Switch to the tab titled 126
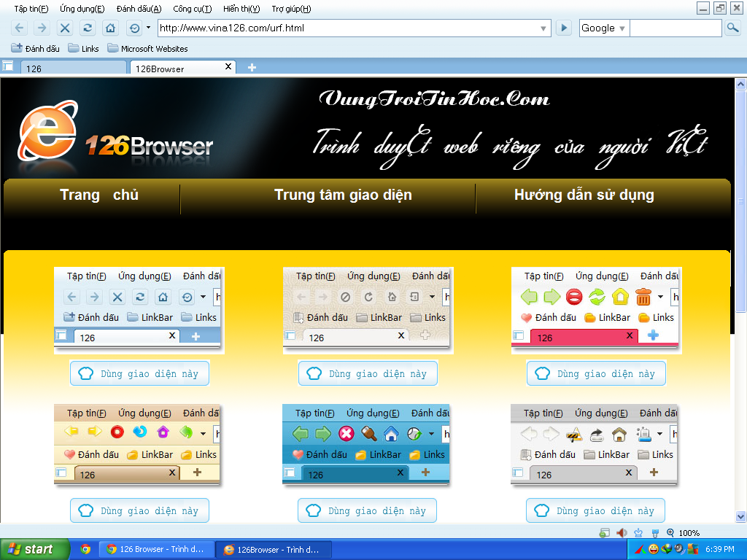 74,68
